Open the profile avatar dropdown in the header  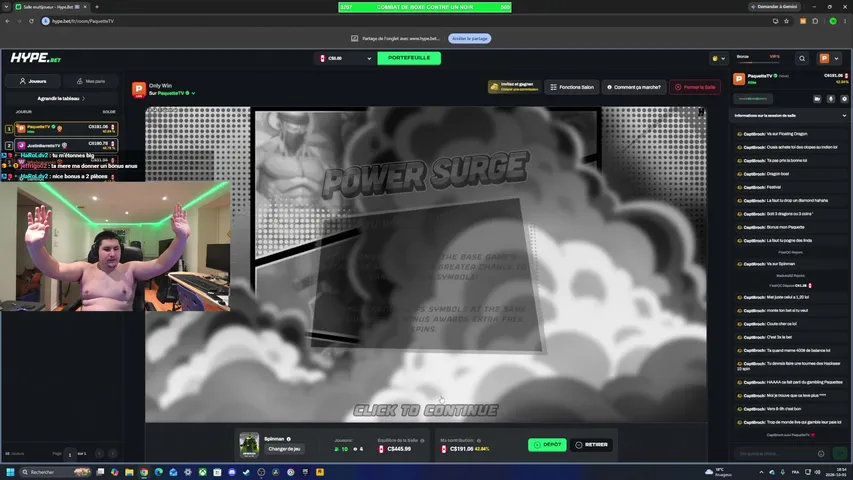pos(830,58)
